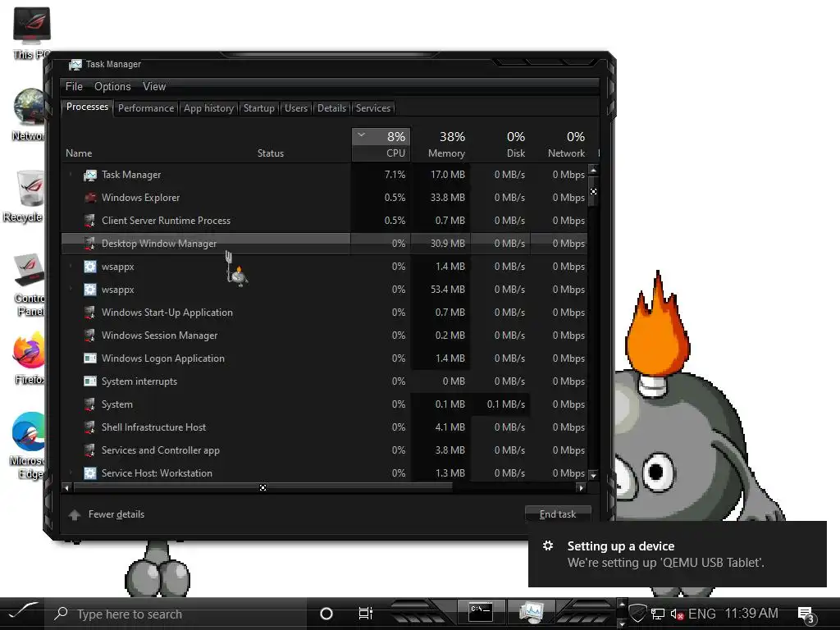Image resolution: width=840 pixels, height=630 pixels.
Task: Switch to the Services tab
Action: tap(373, 108)
